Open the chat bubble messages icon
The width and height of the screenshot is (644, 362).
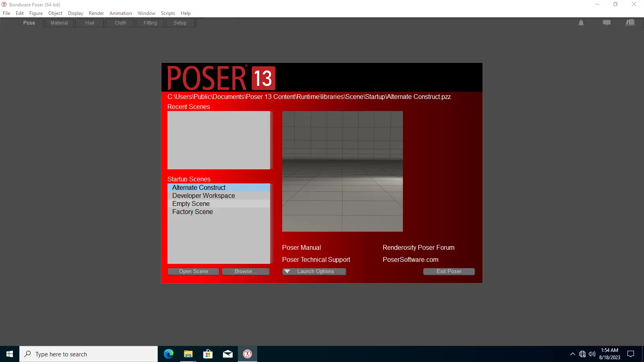pyautogui.click(x=607, y=23)
